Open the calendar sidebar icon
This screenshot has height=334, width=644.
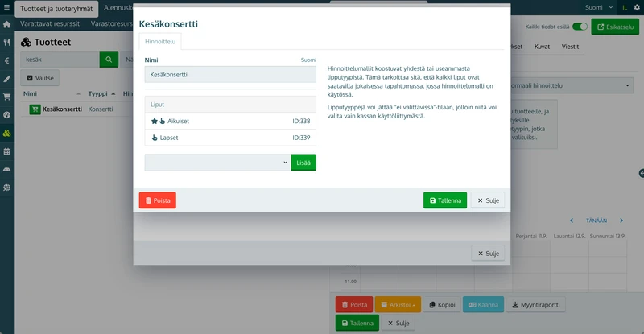tap(7, 151)
